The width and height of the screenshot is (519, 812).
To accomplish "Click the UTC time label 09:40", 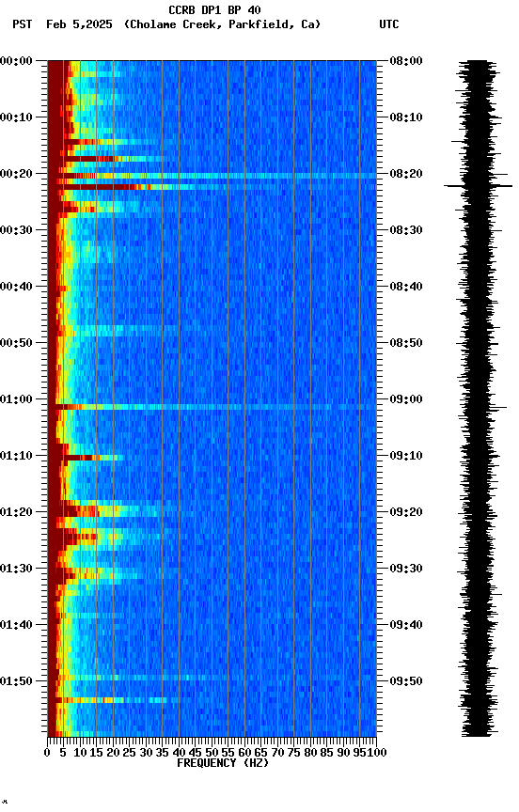I will [406, 625].
